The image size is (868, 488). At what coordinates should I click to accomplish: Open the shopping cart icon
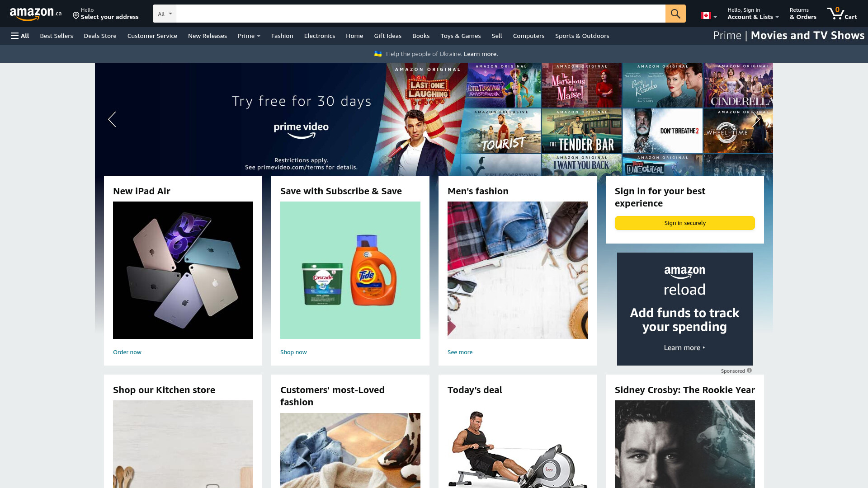pyautogui.click(x=842, y=14)
